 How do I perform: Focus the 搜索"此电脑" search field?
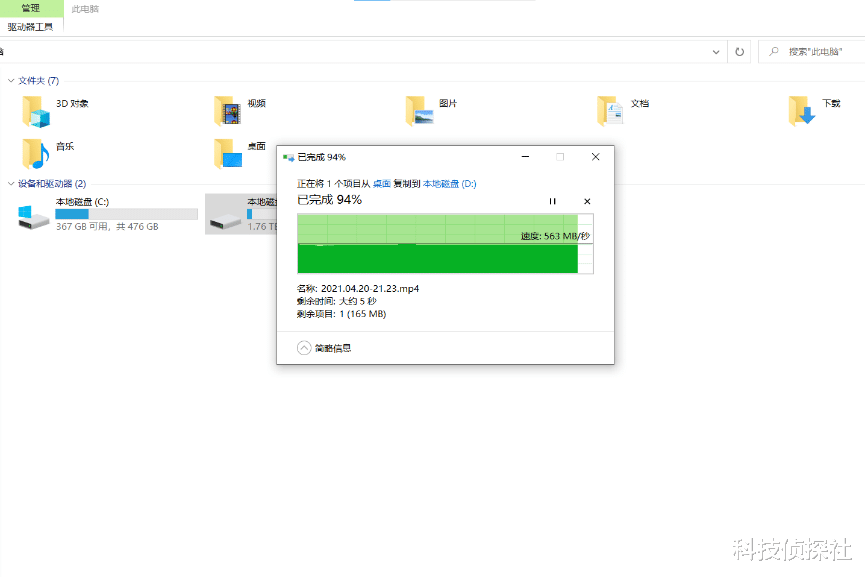coord(814,51)
